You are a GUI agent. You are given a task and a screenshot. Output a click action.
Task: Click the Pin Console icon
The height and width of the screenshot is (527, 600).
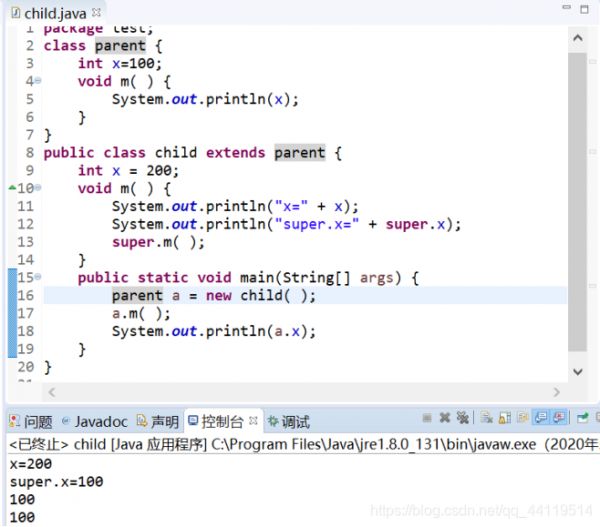click(582, 418)
